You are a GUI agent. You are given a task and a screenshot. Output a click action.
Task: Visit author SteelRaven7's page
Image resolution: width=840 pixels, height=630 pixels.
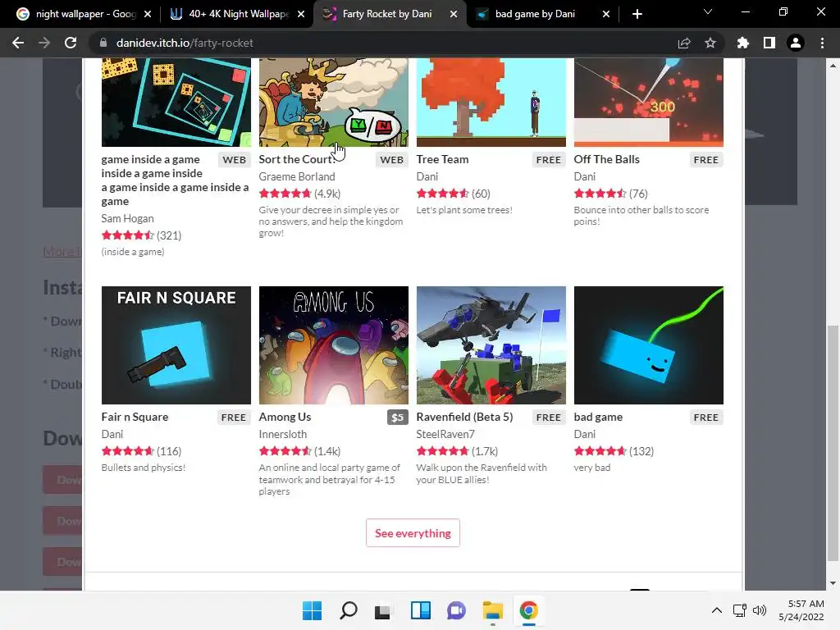(445, 434)
